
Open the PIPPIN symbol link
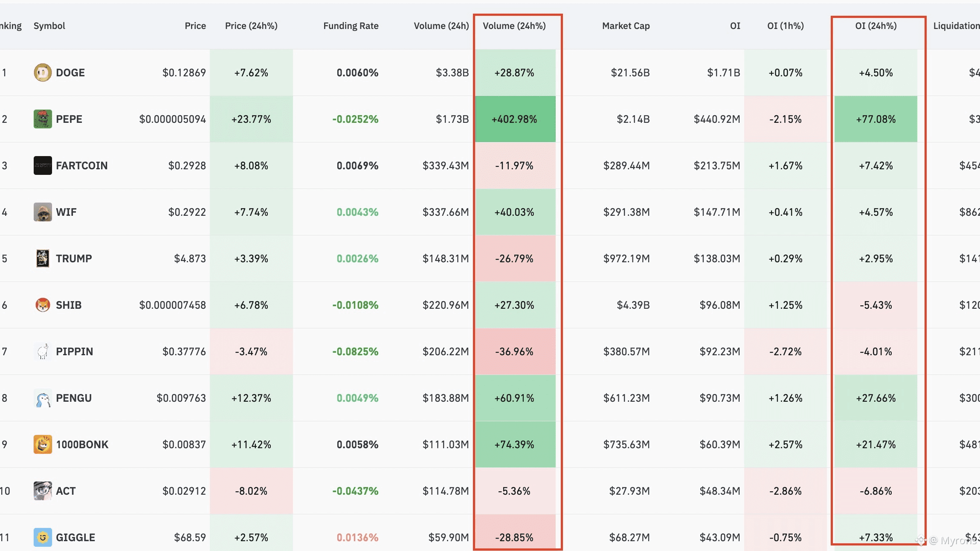[x=74, y=351]
